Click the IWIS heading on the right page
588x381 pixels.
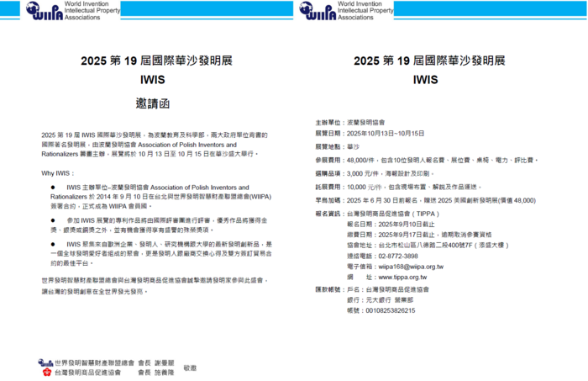point(426,80)
